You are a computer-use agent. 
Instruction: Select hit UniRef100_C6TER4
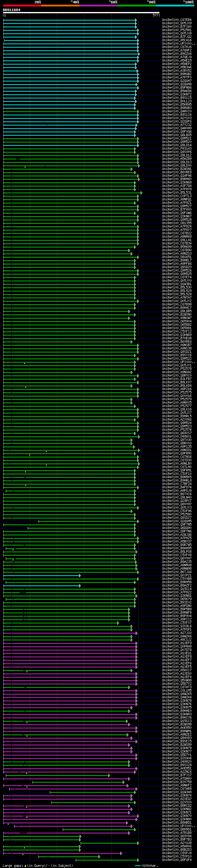(x=176, y=20)
